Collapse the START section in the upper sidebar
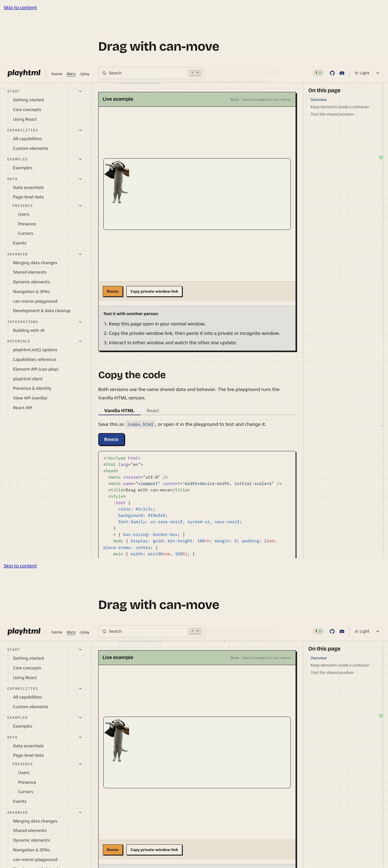The width and height of the screenshot is (388, 868). (x=80, y=91)
